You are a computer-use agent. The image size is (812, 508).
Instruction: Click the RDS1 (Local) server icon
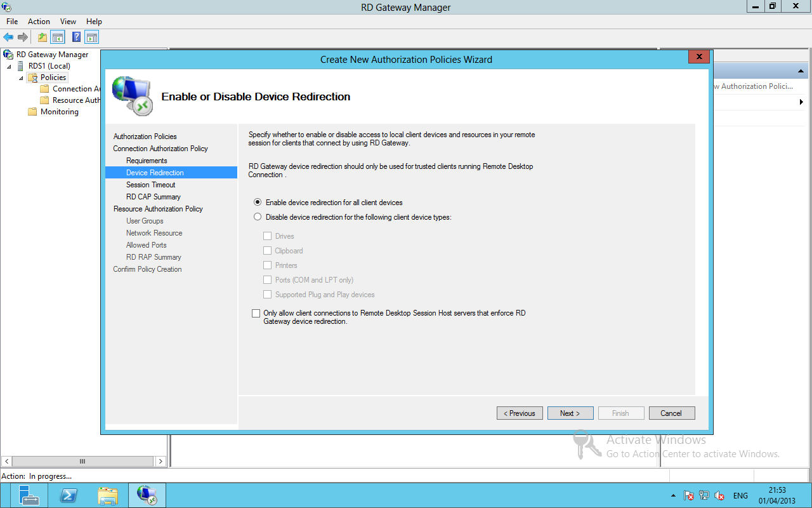21,66
